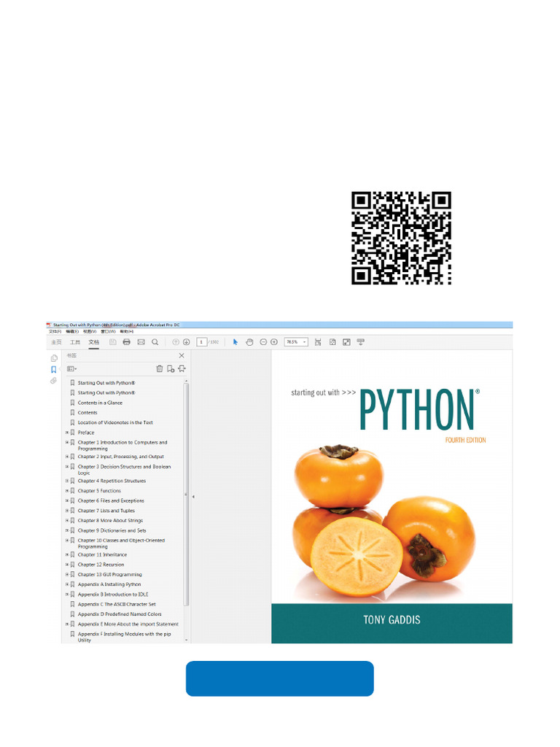560x747 pixels.
Task: Delete selected bookmark with trash icon
Action: (160, 368)
